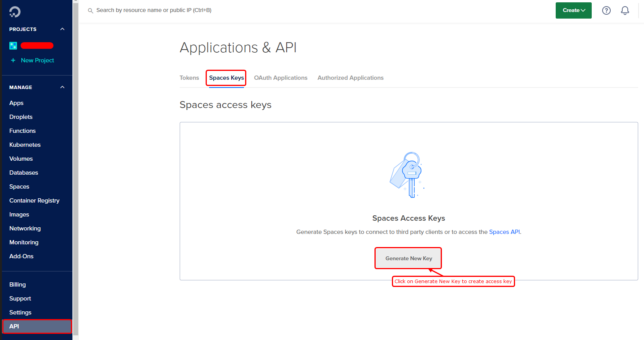
Task: Select API in the sidebar
Action: [37, 326]
